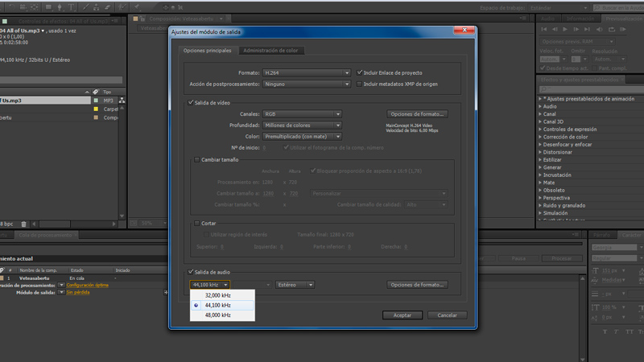
Task: Toggle Desde tiempo act. checkbox
Action: point(543,68)
